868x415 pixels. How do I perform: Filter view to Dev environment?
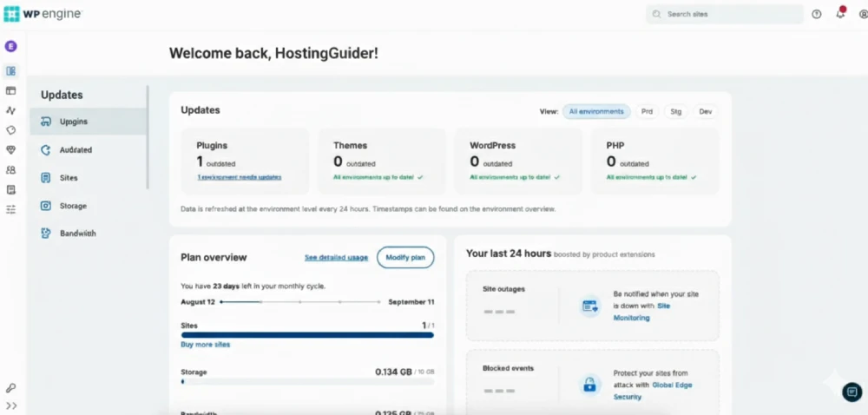click(x=705, y=112)
